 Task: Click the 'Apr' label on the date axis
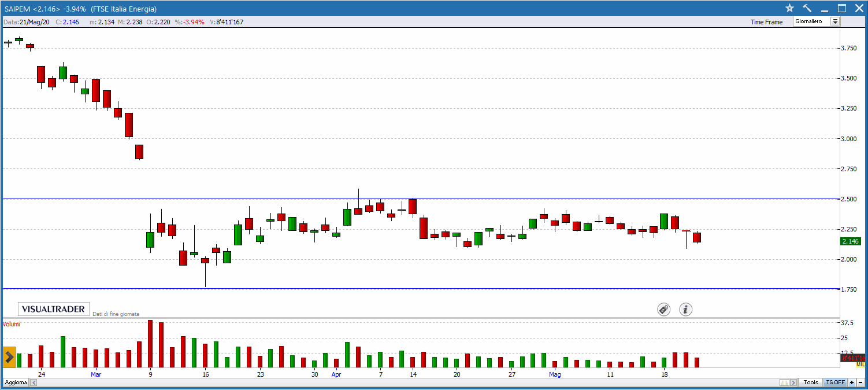coord(336,374)
